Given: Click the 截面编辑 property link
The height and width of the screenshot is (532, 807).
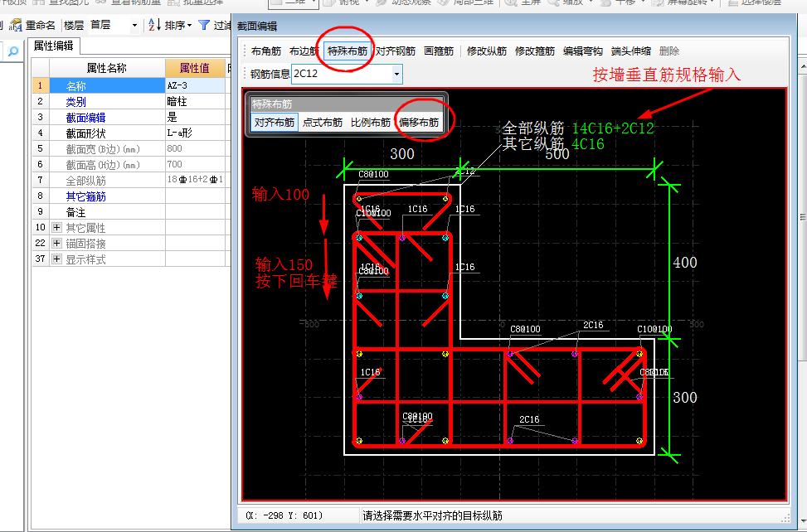Looking at the screenshot, I should 85,118.
